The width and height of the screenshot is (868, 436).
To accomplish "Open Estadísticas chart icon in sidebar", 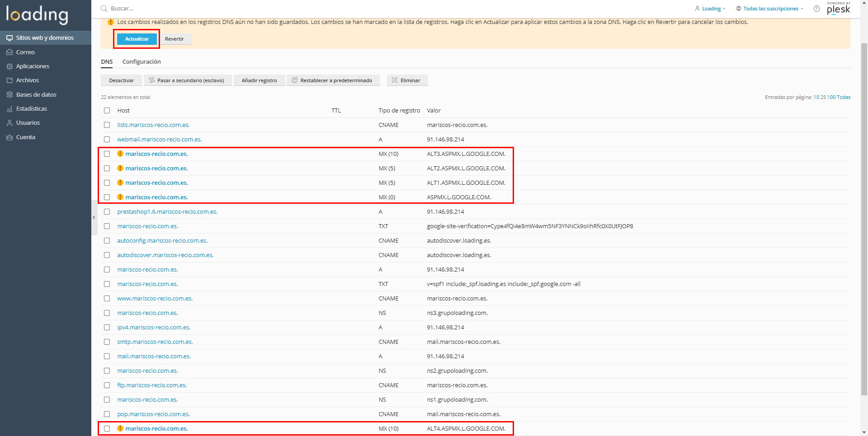I will (x=9, y=109).
